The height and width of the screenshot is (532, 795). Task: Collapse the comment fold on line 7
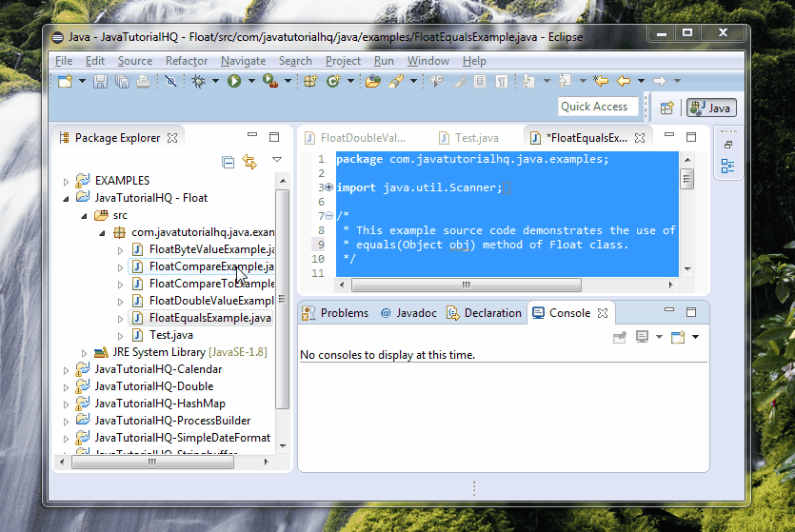328,216
